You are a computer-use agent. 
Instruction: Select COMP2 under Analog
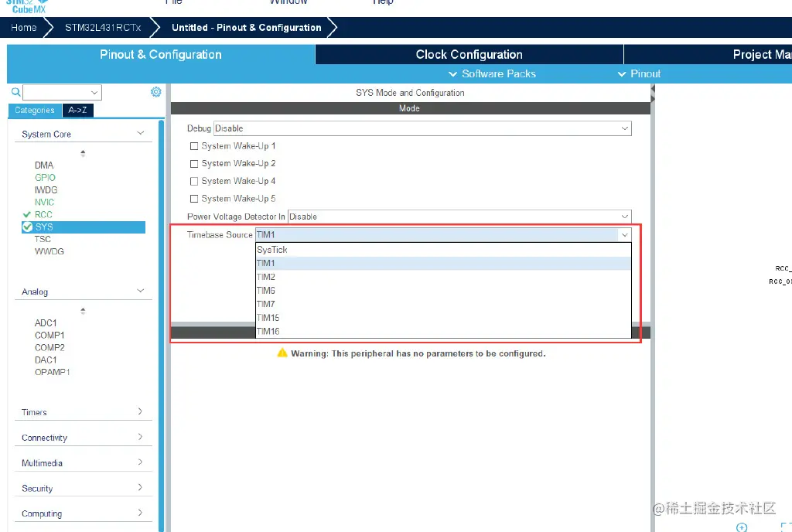pyautogui.click(x=49, y=348)
